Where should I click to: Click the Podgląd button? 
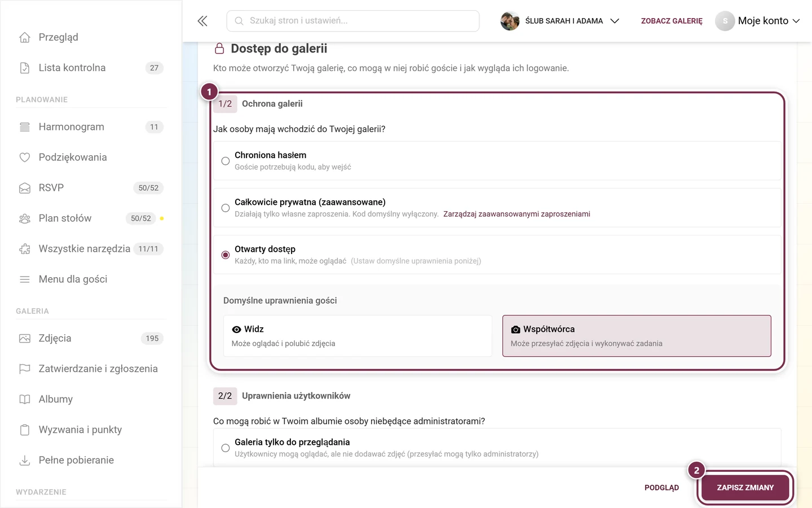click(661, 488)
